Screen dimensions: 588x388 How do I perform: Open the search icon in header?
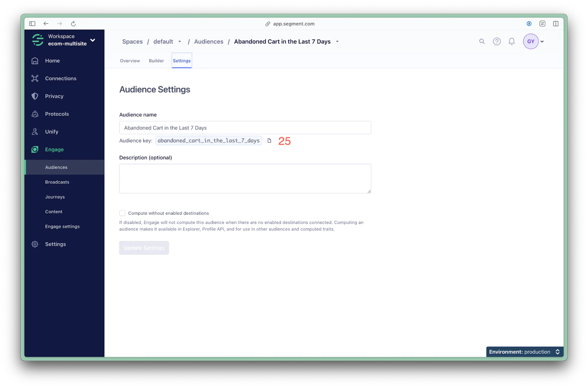tap(482, 41)
